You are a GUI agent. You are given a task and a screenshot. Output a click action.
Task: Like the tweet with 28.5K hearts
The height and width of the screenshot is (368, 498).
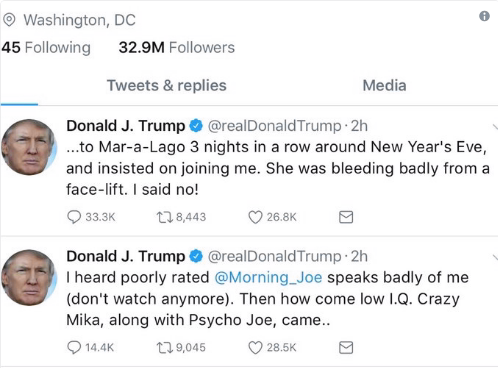(255, 348)
